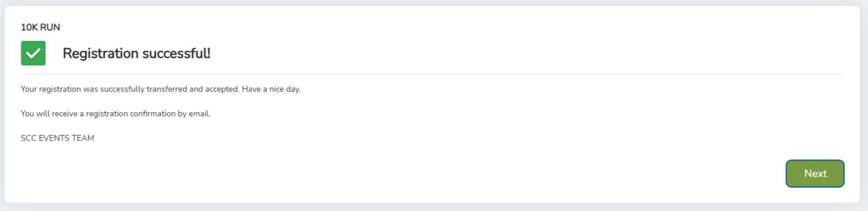Click the 10K RUN event title
Screen dimensions: 868x211
point(40,27)
